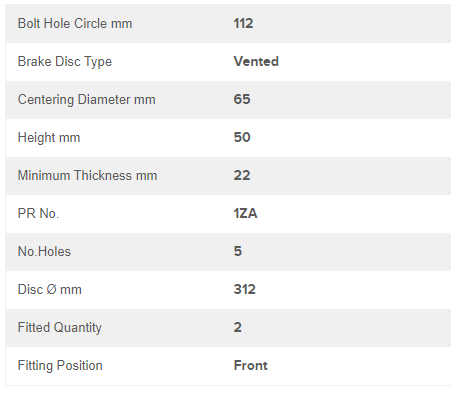Select the 5 holes value
Image resolution: width=451 pixels, height=394 pixels.
tap(238, 251)
